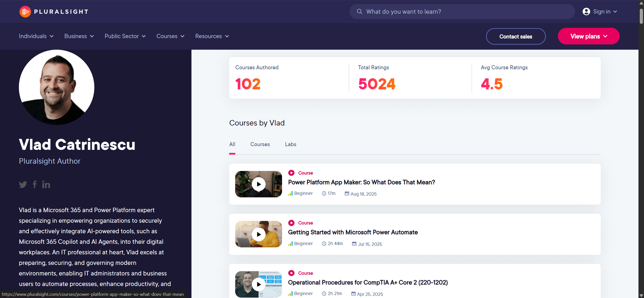Viewport: 644px width, 298px height.
Task: Click calendar icon next to Aug 18, 2025
Action: click(347, 194)
